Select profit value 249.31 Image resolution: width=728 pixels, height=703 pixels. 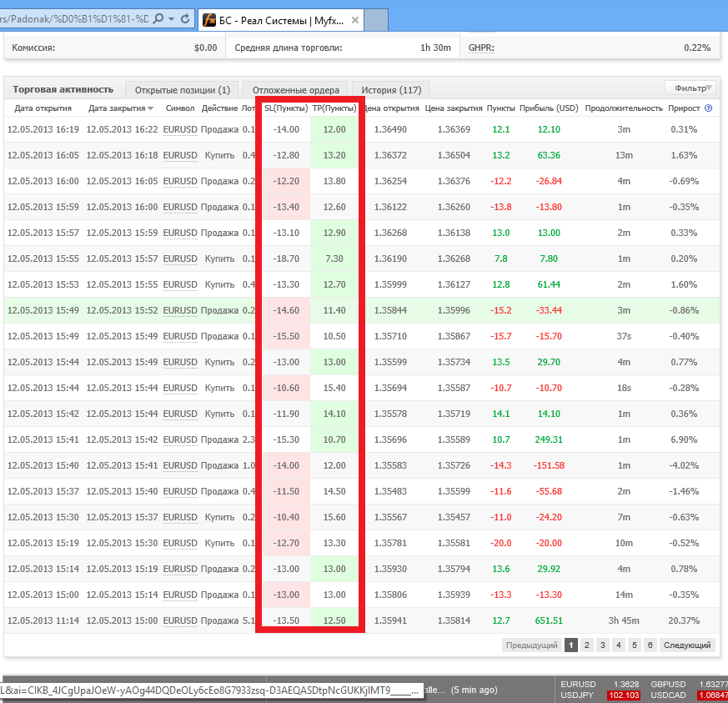549,439
